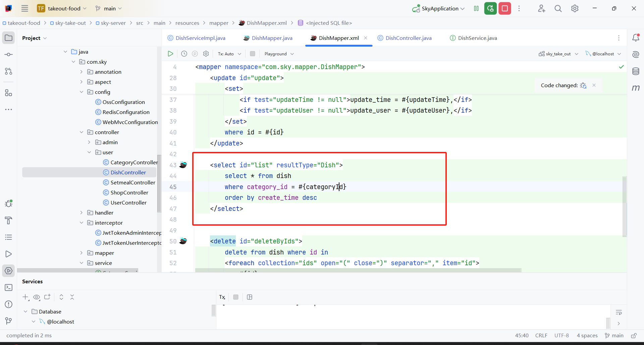Open query execution settings gear
644x345 pixels.
pyautogui.click(x=206, y=54)
